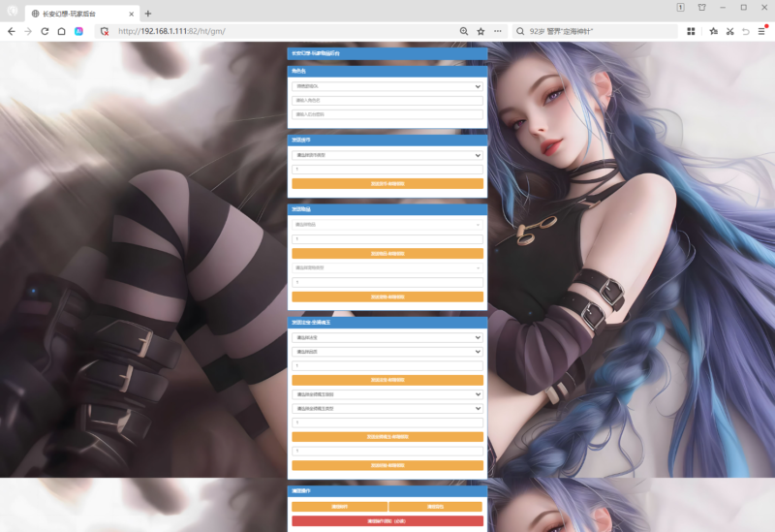Click the red button in the 清理操作 section

387,520
